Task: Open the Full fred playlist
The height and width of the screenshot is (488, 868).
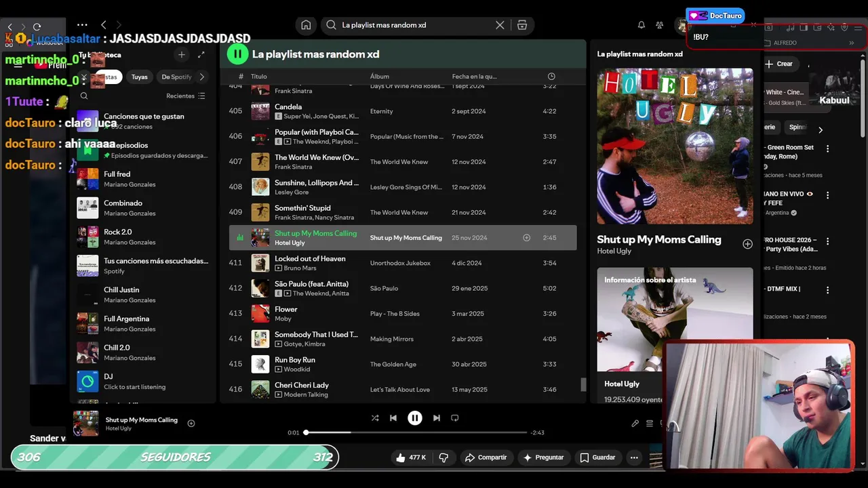Action: [142, 179]
